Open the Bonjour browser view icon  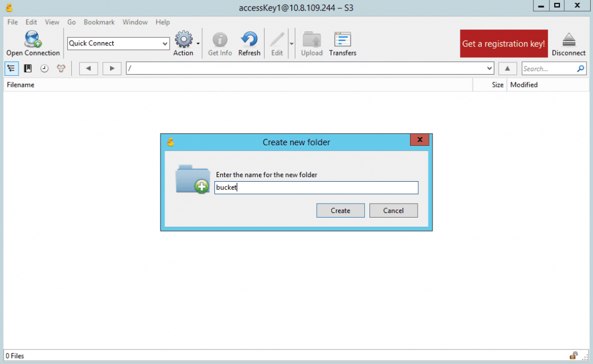[x=61, y=68]
